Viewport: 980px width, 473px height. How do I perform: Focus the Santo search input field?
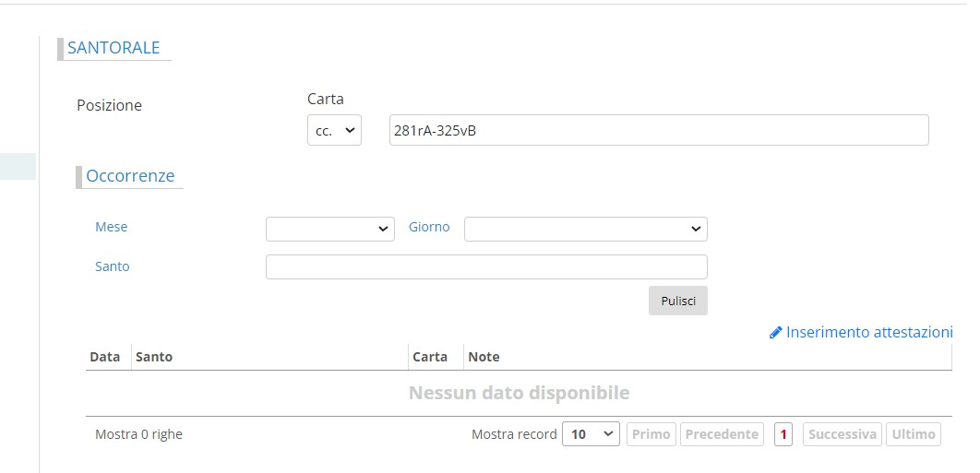coord(486,266)
